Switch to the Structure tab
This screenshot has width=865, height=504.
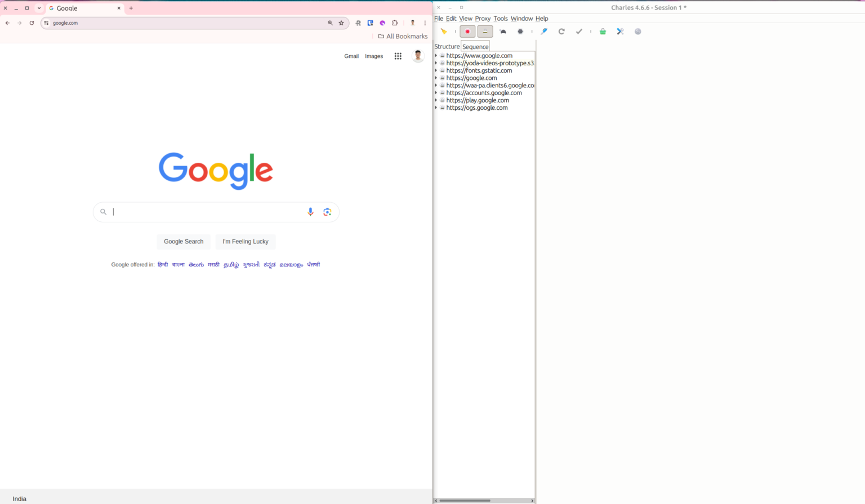447,46
